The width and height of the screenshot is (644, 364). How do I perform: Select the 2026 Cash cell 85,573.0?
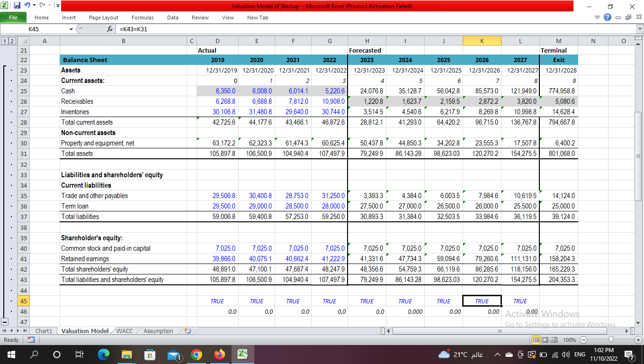[x=482, y=91]
